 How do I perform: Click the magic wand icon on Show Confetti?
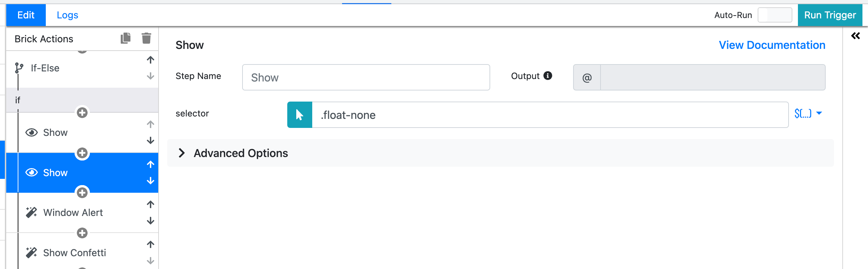tap(32, 253)
